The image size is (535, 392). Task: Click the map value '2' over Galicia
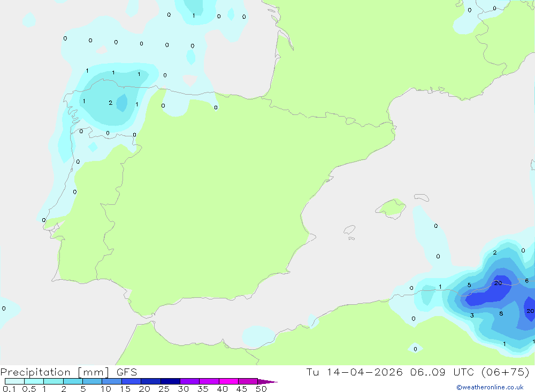(111, 103)
